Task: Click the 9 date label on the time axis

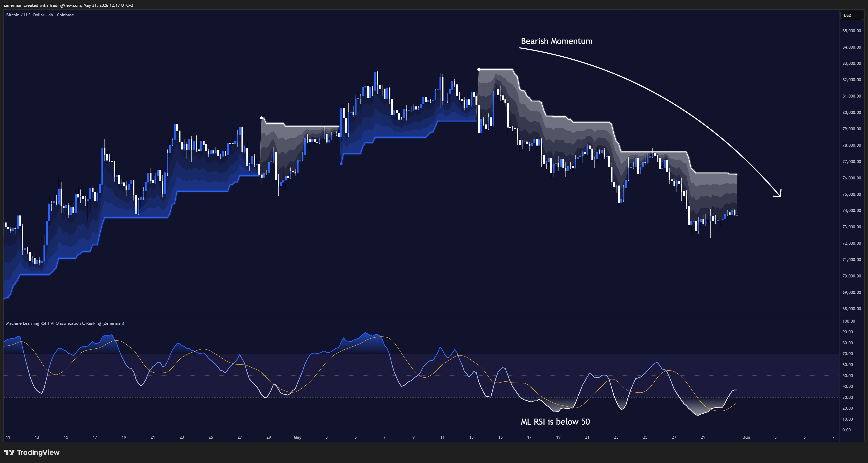Action: pyautogui.click(x=414, y=437)
